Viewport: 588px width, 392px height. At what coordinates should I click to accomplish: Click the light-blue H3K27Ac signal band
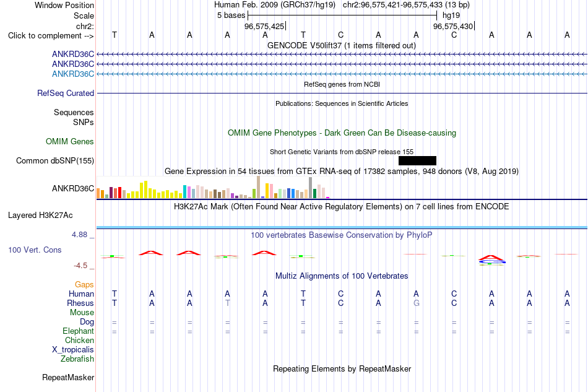click(x=342, y=227)
